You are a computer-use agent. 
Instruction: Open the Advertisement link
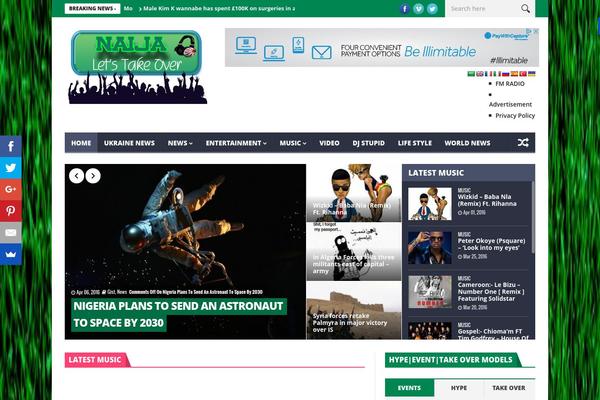pos(510,104)
